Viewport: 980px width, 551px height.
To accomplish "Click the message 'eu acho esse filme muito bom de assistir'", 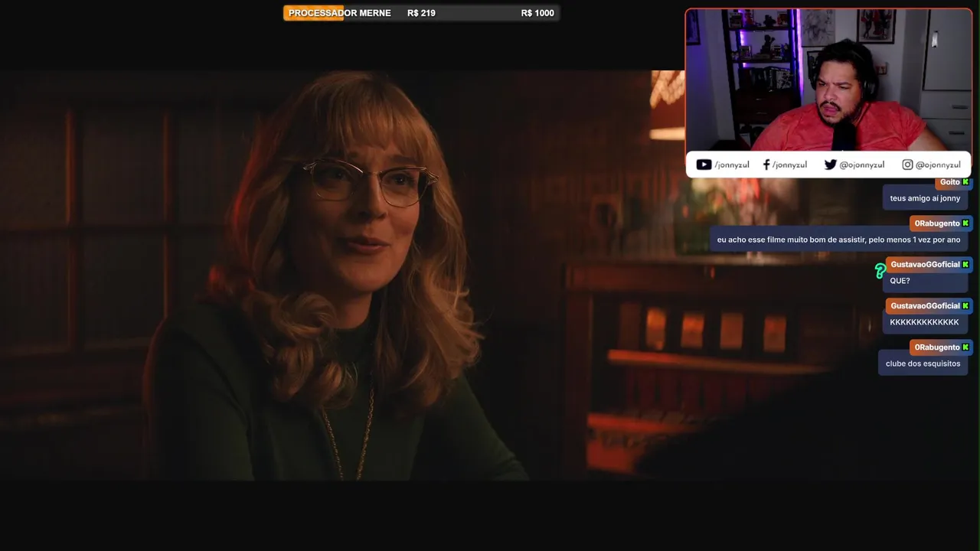I will [x=838, y=240].
